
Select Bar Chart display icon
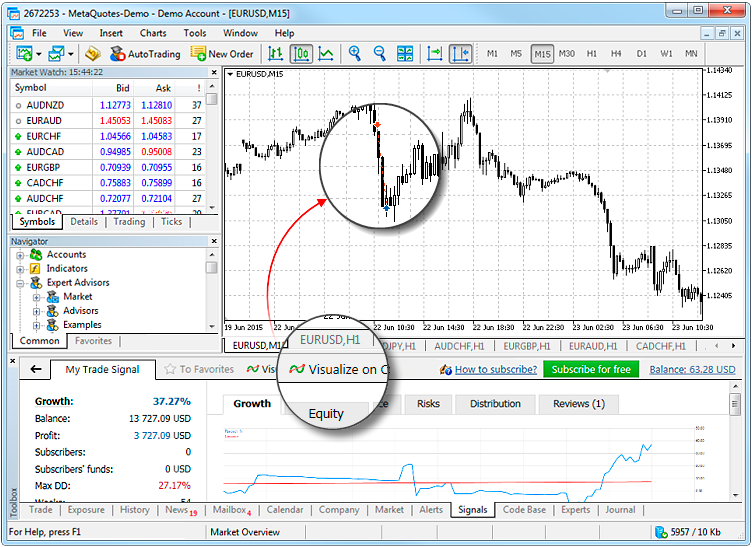point(275,54)
